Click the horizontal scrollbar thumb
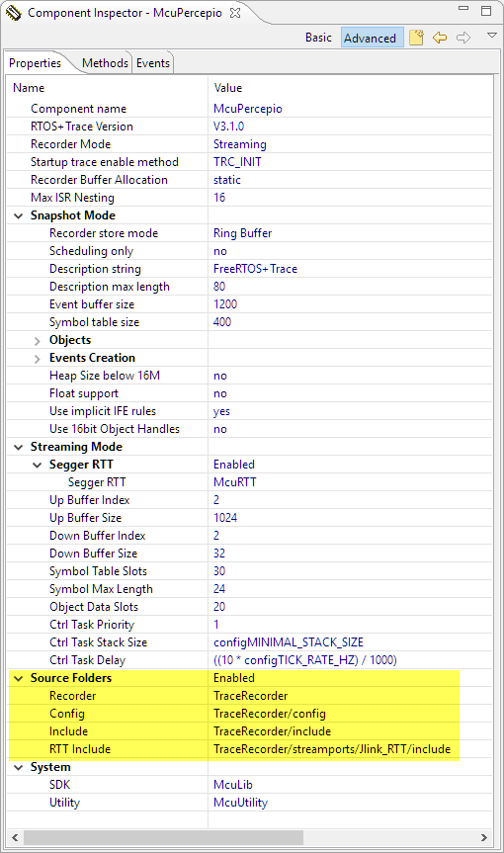 163,838
